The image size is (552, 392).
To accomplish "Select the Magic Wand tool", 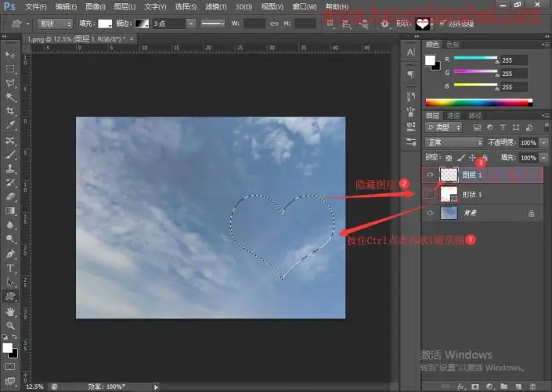I will coord(10,97).
